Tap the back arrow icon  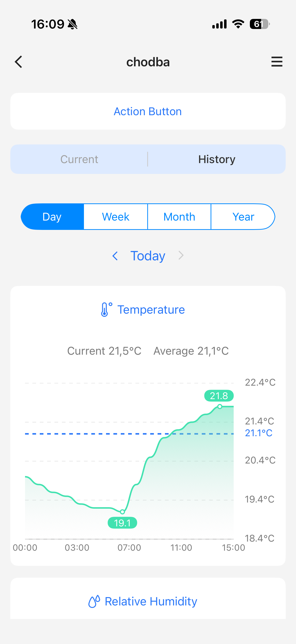[18, 62]
